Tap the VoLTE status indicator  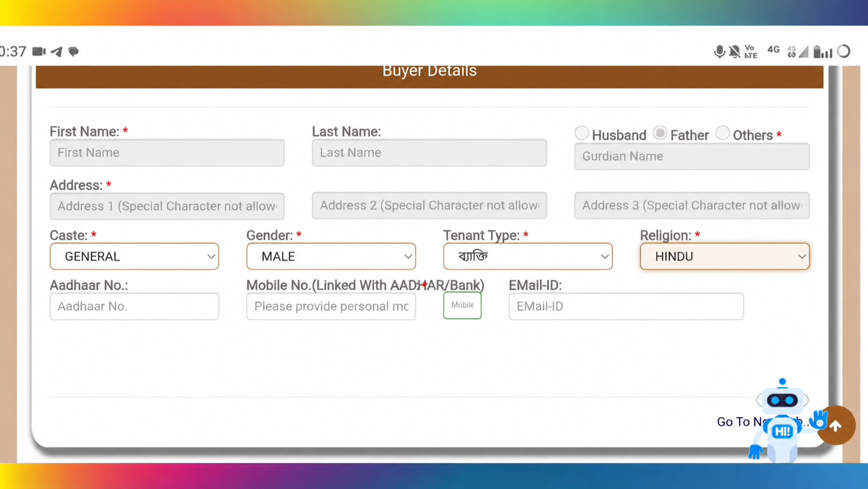coord(751,51)
